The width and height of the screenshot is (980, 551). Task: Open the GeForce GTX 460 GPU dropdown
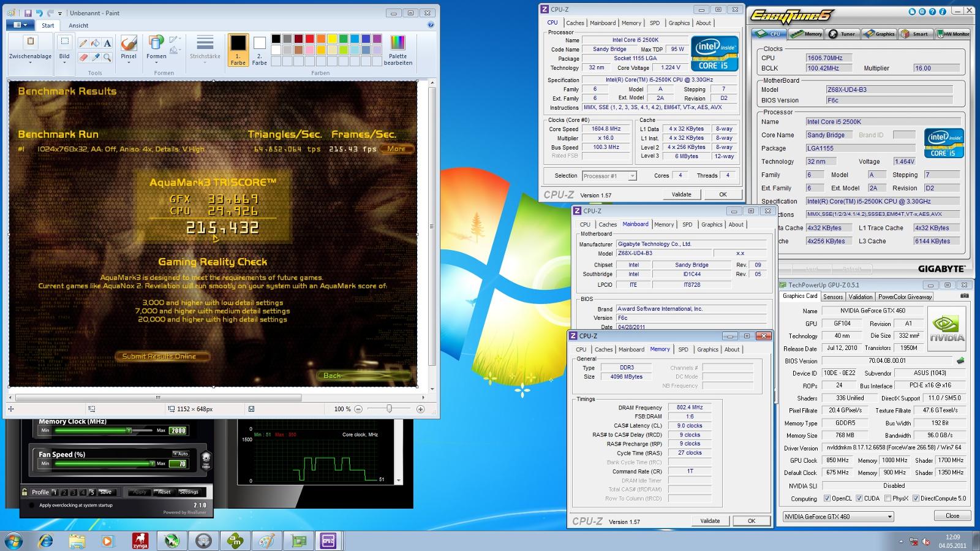pos(838,517)
